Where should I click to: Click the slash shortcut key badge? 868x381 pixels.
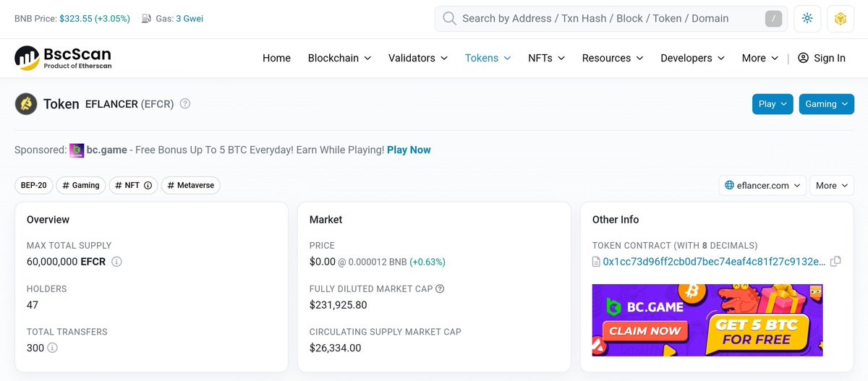coord(773,19)
